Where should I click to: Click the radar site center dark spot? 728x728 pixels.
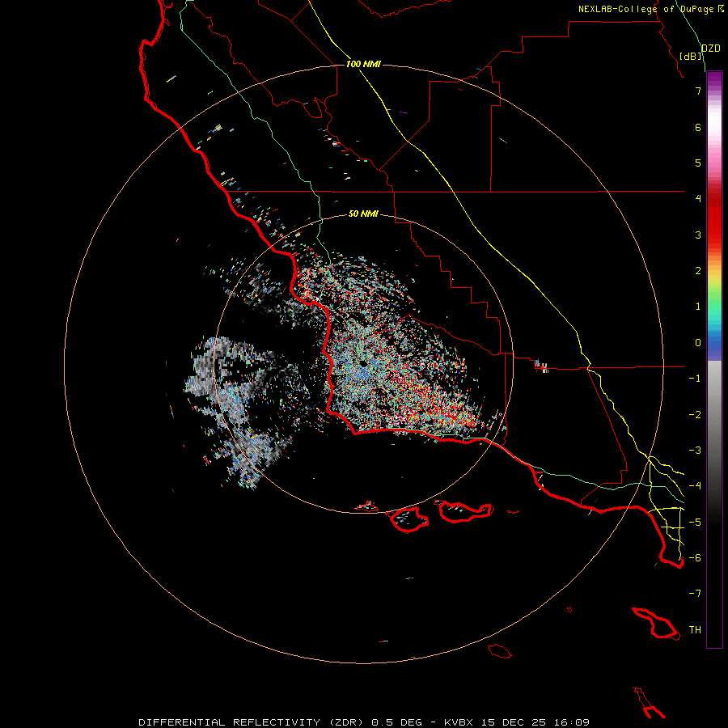362,363
